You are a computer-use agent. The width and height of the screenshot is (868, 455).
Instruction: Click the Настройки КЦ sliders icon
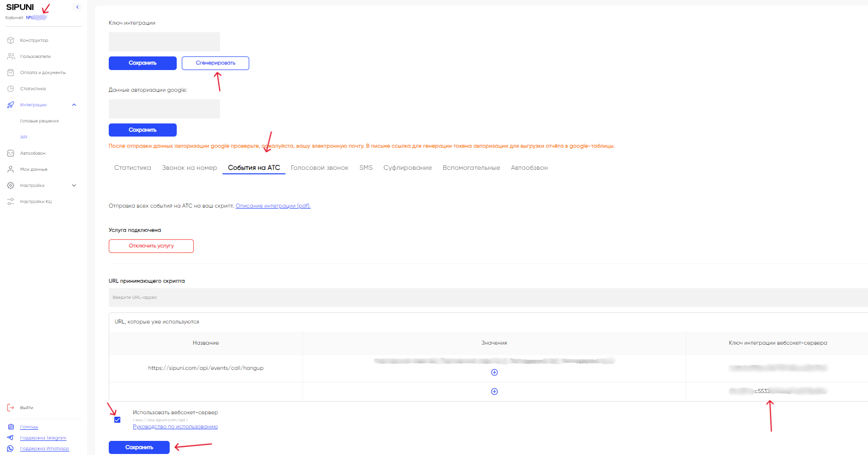11,202
